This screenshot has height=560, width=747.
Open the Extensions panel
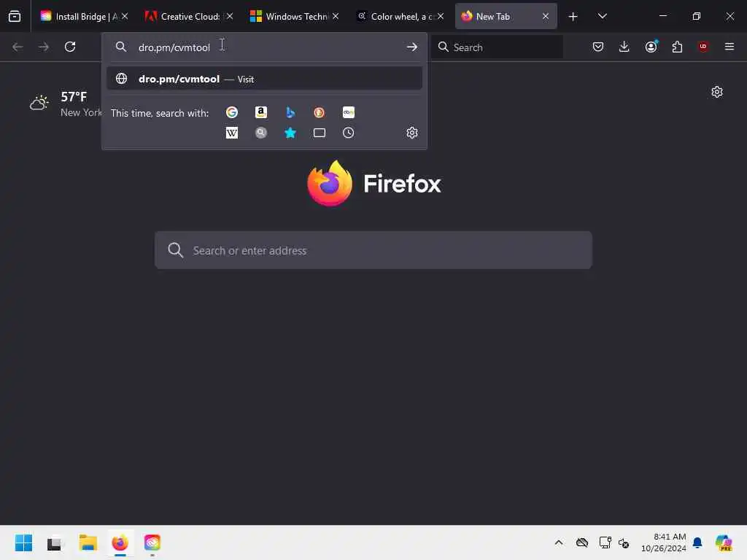pos(677,47)
